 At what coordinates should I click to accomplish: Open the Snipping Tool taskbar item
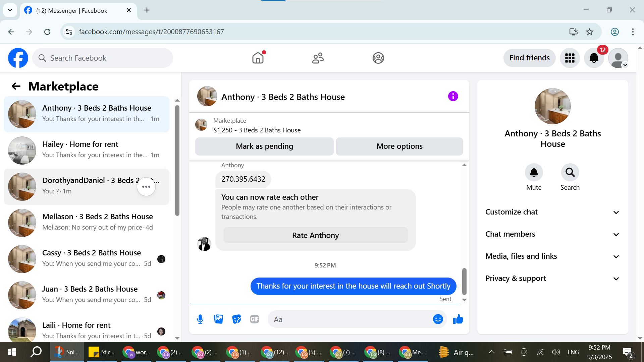click(67, 352)
